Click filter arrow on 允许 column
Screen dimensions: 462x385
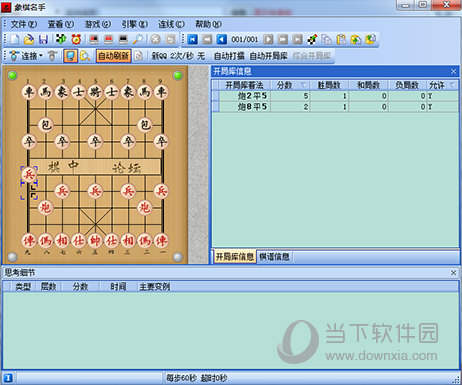pyautogui.click(x=452, y=85)
